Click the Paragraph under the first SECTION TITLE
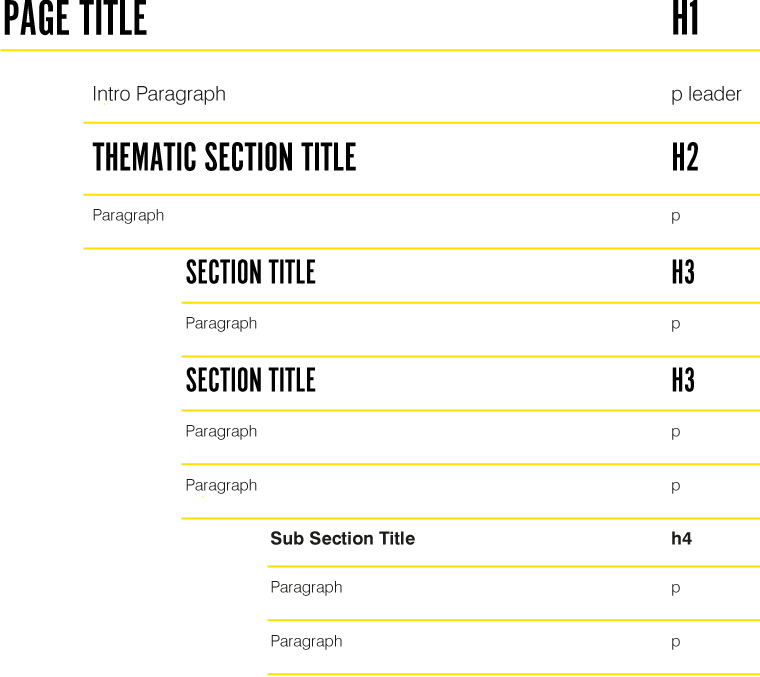760x677 pixels. [221, 323]
